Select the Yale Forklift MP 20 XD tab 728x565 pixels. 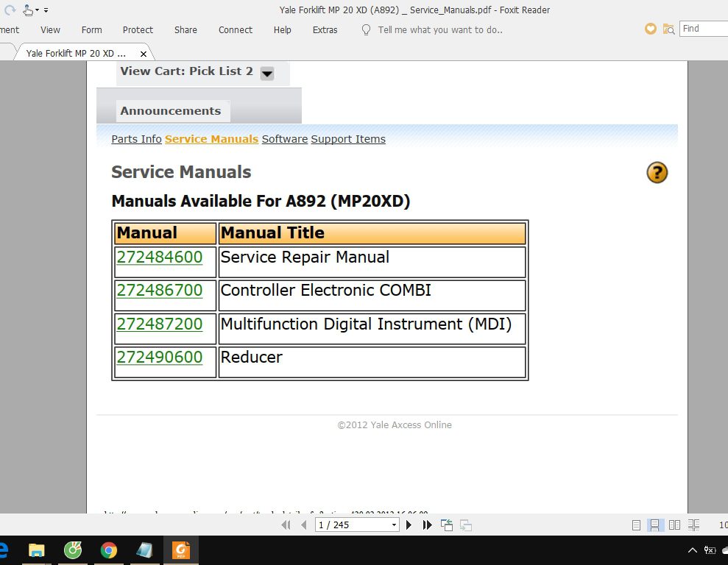click(77, 53)
